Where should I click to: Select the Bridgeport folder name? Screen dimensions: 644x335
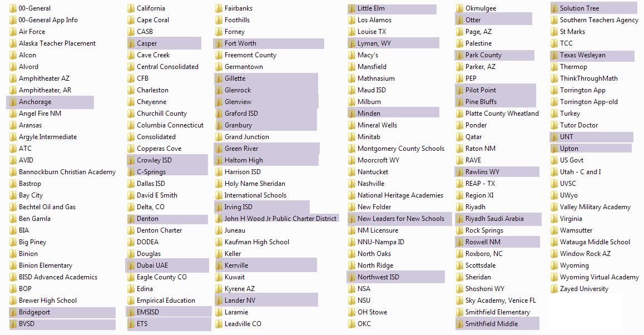point(34,312)
